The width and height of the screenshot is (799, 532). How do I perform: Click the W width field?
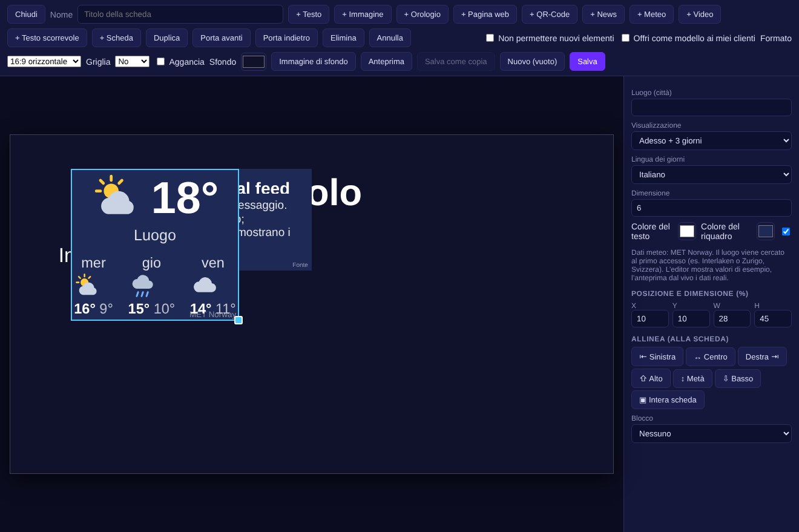(732, 318)
